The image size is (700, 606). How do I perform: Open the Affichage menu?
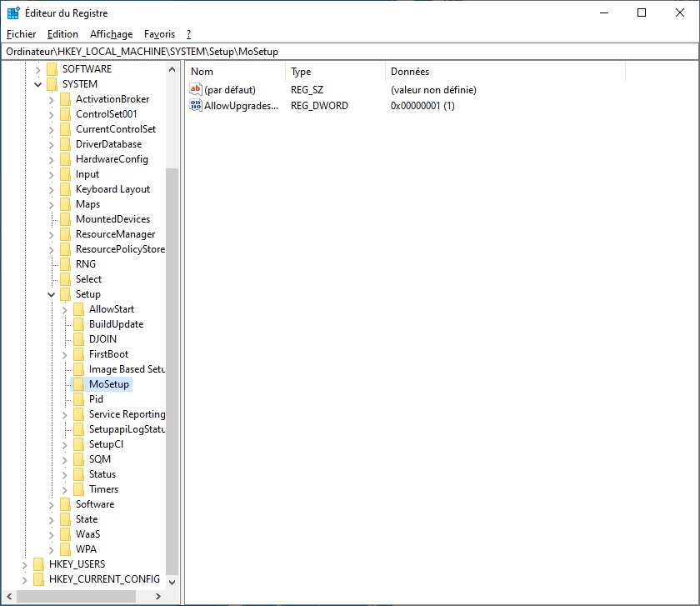[111, 34]
